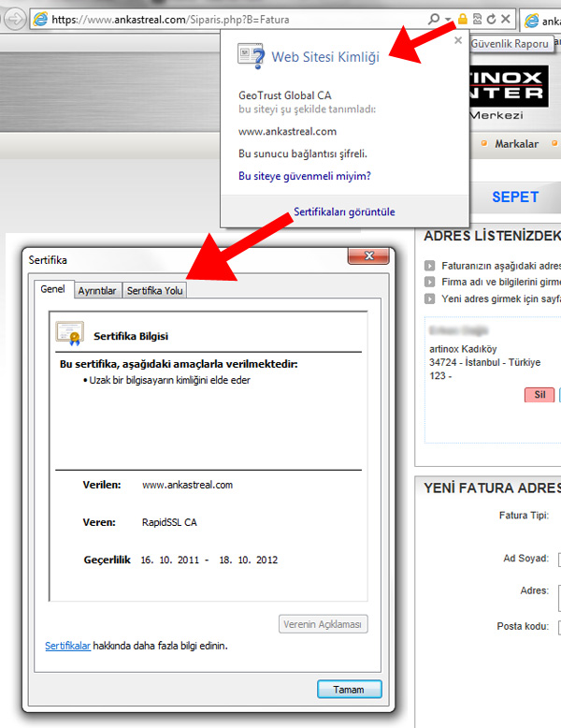
Task: Click the stop loading X icon
Action: point(506,19)
